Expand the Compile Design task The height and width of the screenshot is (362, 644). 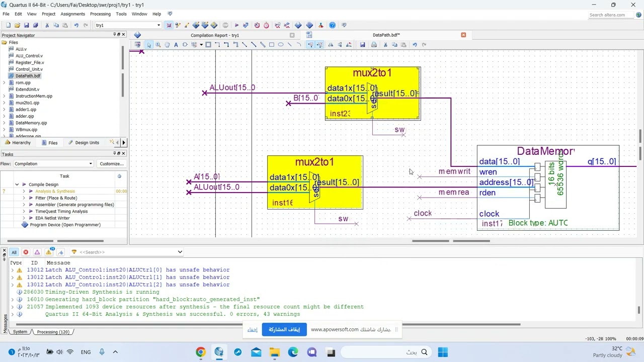(17, 185)
